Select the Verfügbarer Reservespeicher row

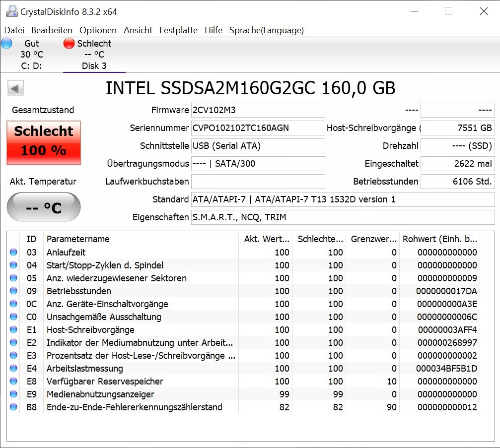coord(139,382)
